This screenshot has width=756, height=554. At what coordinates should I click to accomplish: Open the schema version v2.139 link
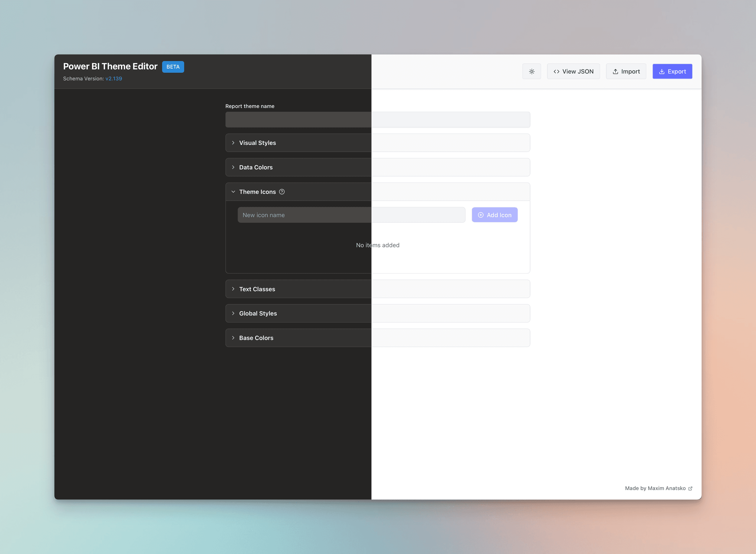point(114,79)
